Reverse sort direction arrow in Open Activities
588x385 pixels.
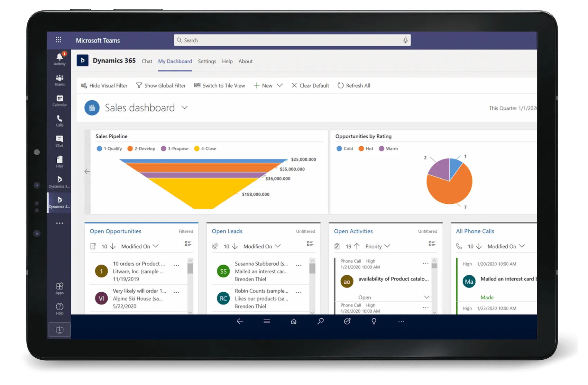tap(357, 246)
